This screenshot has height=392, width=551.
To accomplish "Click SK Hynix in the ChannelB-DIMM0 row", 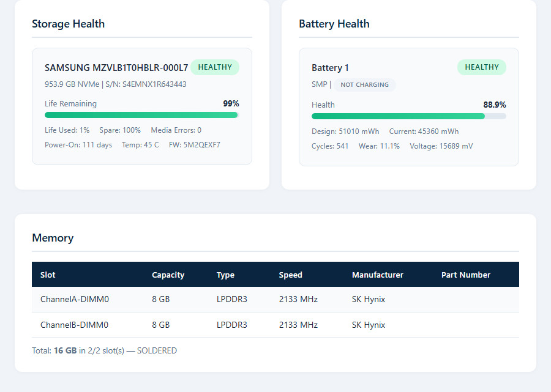I will click(369, 325).
